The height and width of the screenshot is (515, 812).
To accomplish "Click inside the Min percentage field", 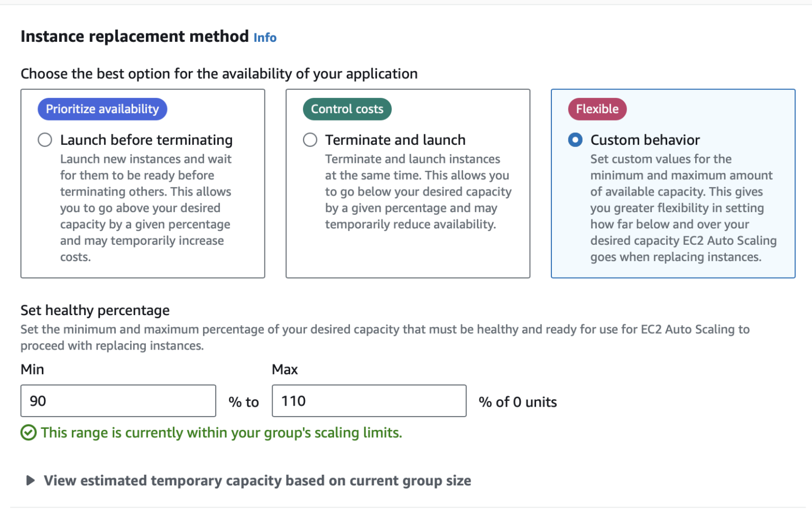I will [x=118, y=401].
